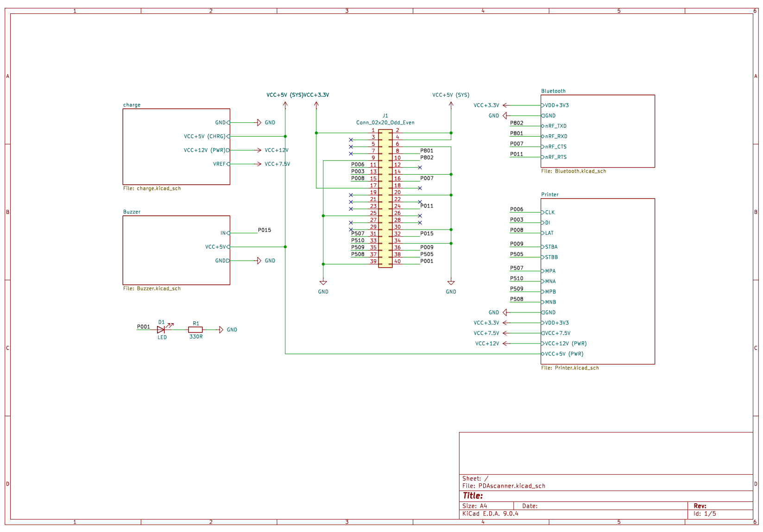Viewport: 763px width, 532px height.
Task: Select the R1 330R resistor symbol
Action: [195, 330]
